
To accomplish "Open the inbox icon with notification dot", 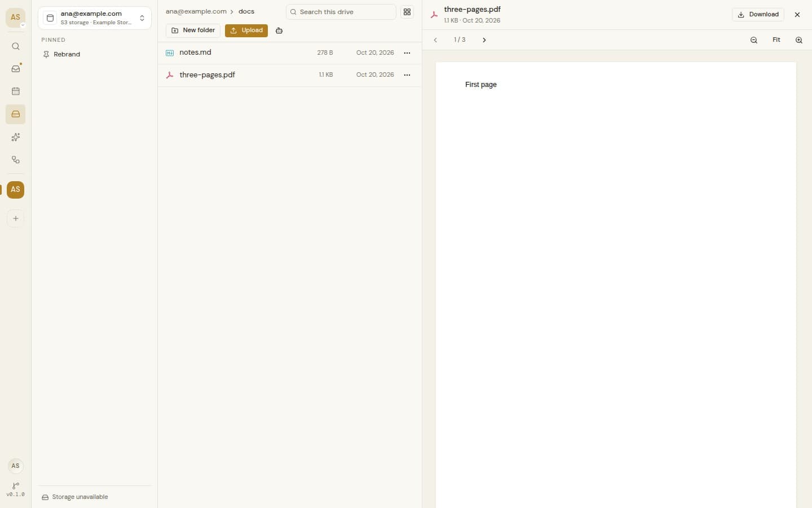I will [x=16, y=69].
